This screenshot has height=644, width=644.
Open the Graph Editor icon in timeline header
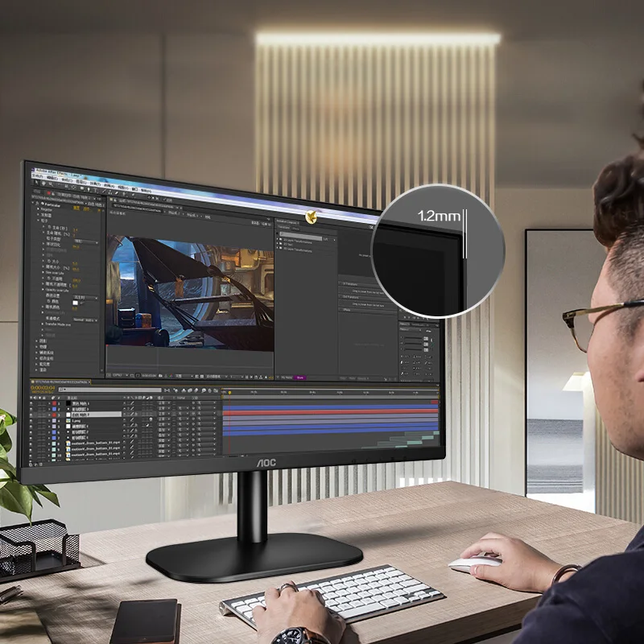click(216, 390)
